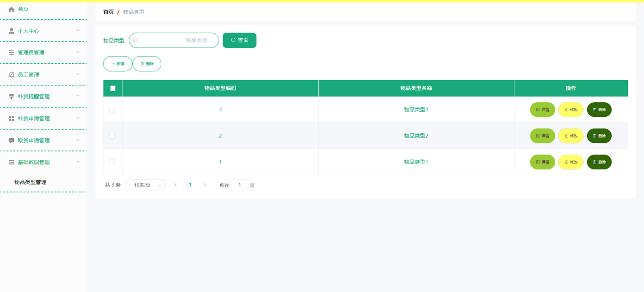Toggle the select-all checkbox in table header

click(x=113, y=88)
